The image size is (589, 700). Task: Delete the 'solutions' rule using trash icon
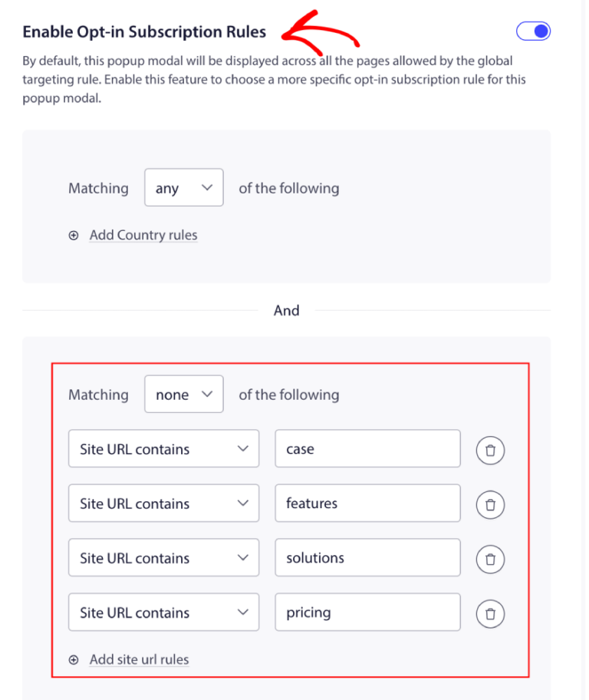tap(490, 559)
